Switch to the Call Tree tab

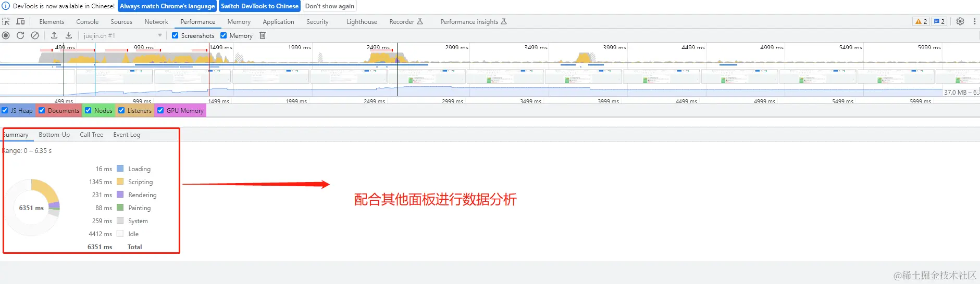(91, 135)
